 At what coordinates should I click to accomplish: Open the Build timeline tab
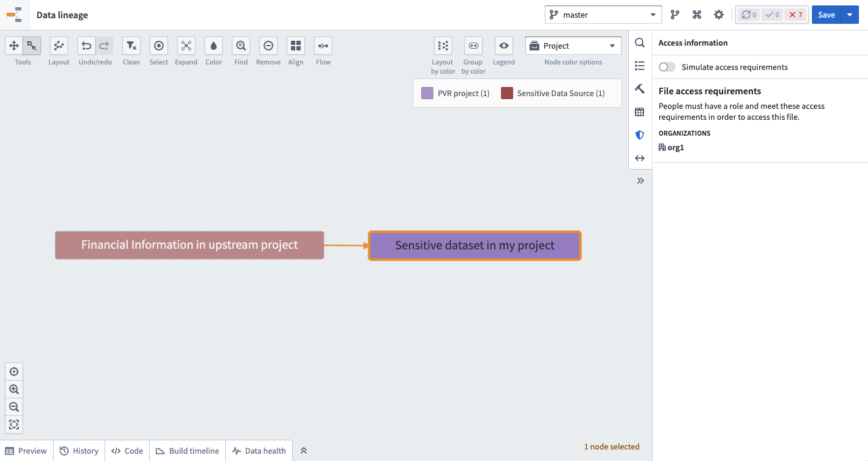coord(187,451)
